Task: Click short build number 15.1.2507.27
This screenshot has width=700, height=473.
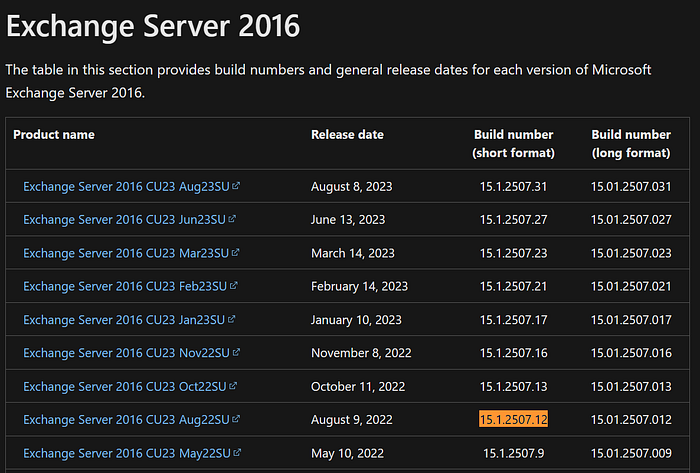Action: (x=513, y=220)
